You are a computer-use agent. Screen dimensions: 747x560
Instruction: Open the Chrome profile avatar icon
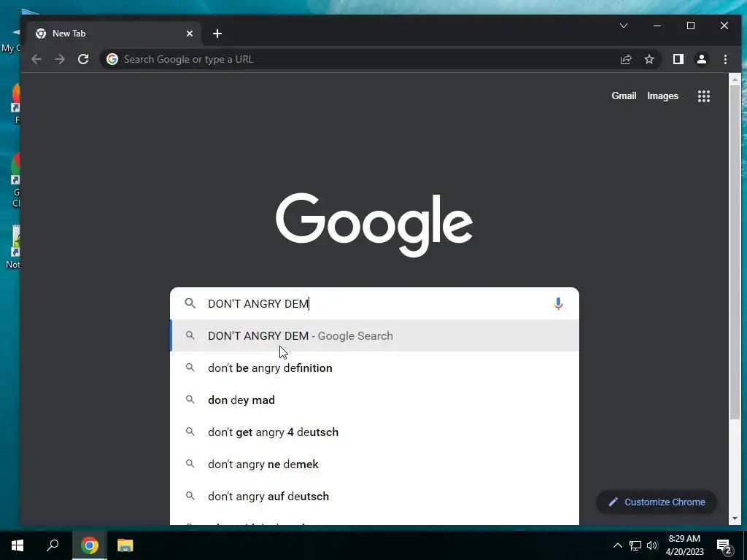701,59
